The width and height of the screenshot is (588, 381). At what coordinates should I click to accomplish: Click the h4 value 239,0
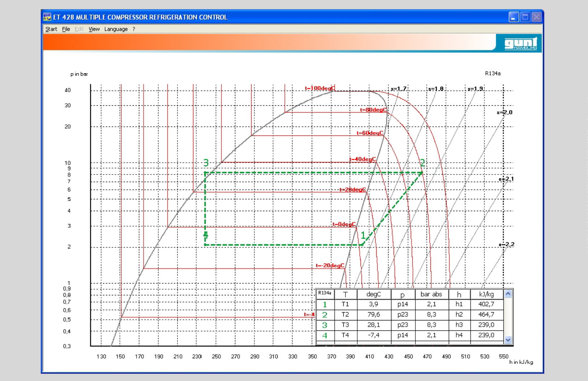pyautogui.click(x=486, y=335)
